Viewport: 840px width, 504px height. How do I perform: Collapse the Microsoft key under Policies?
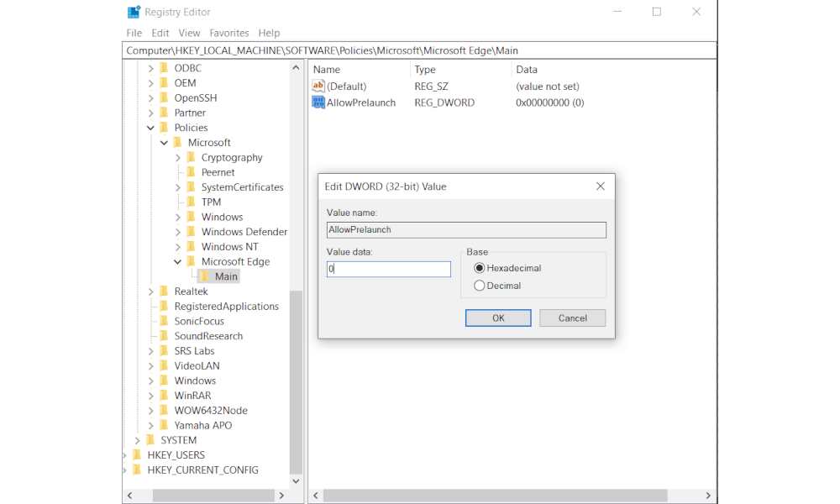pyautogui.click(x=164, y=143)
